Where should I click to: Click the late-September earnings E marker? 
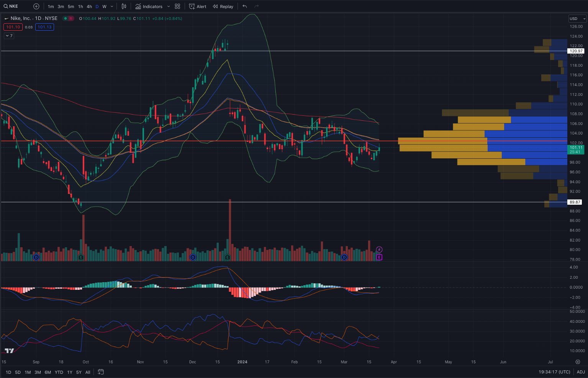coord(81,257)
